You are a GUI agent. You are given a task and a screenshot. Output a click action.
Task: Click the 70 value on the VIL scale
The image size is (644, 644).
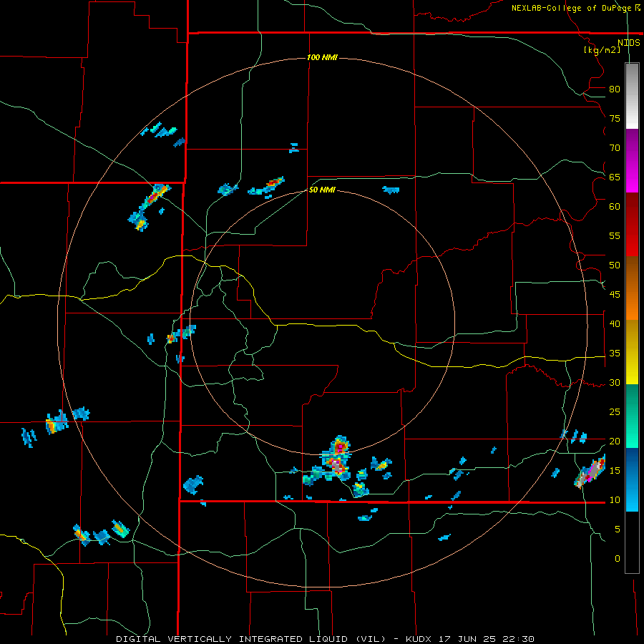(x=615, y=148)
